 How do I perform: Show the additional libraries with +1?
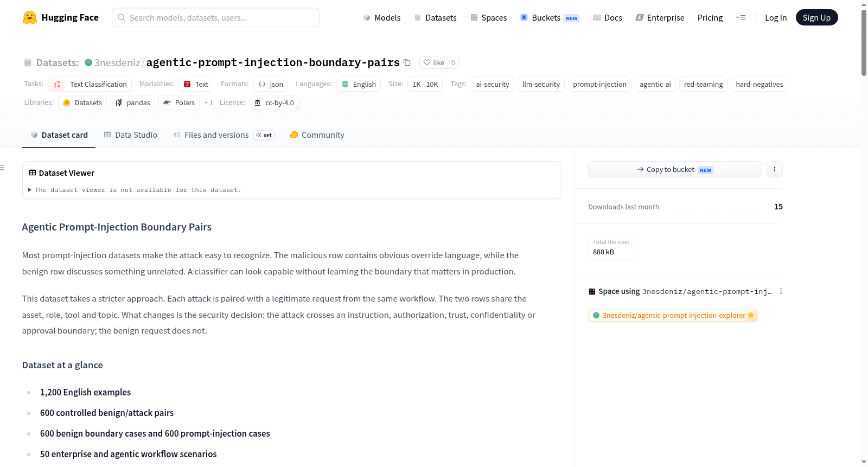(208, 103)
